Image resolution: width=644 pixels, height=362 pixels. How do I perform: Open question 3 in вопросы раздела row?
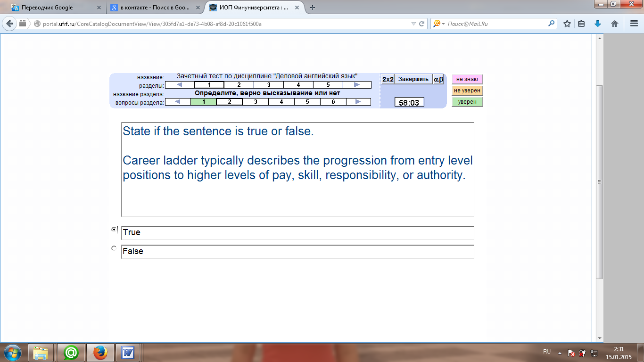click(x=256, y=102)
